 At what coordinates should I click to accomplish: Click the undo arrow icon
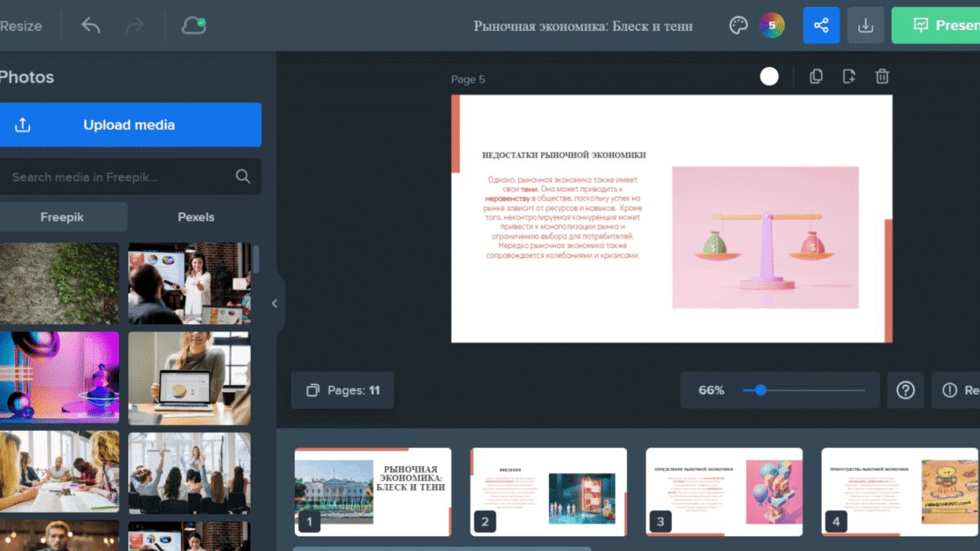(91, 25)
